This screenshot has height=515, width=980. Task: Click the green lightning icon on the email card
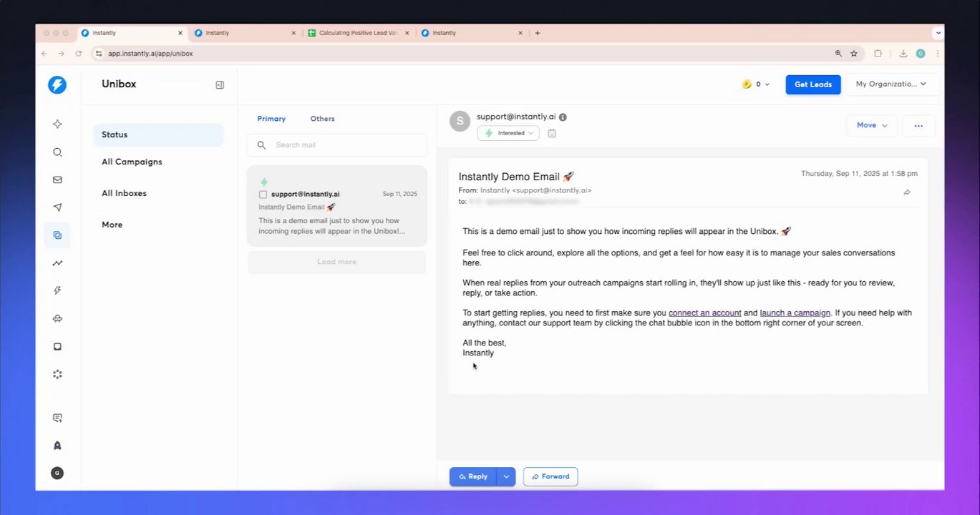(x=264, y=182)
